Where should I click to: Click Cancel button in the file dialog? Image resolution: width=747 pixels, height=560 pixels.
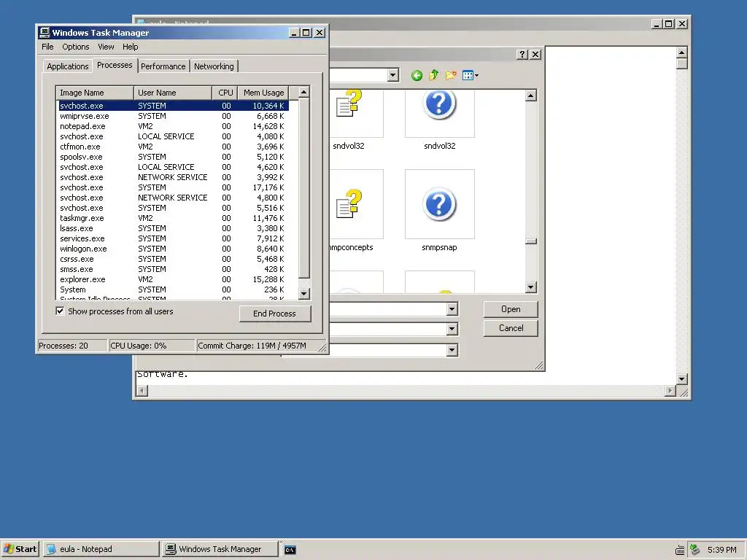point(511,328)
